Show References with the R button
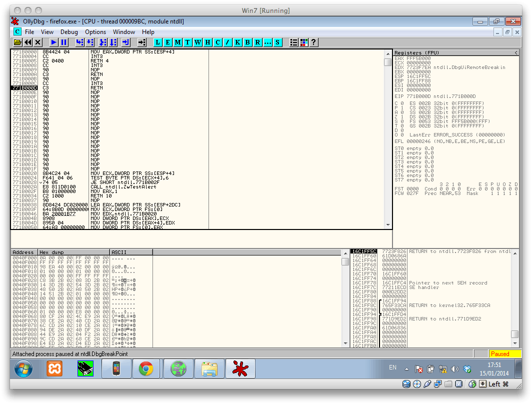 (x=258, y=42)
